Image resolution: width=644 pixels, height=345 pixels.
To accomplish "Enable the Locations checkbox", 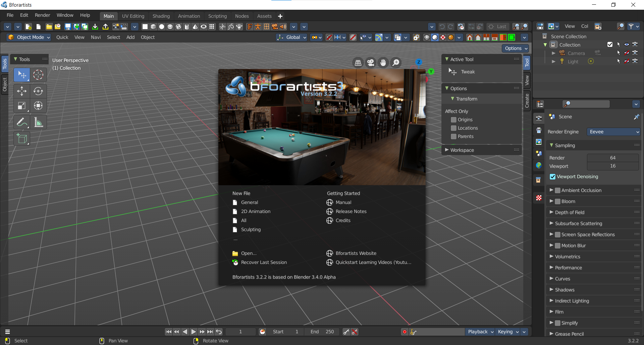I will point(453,128).
